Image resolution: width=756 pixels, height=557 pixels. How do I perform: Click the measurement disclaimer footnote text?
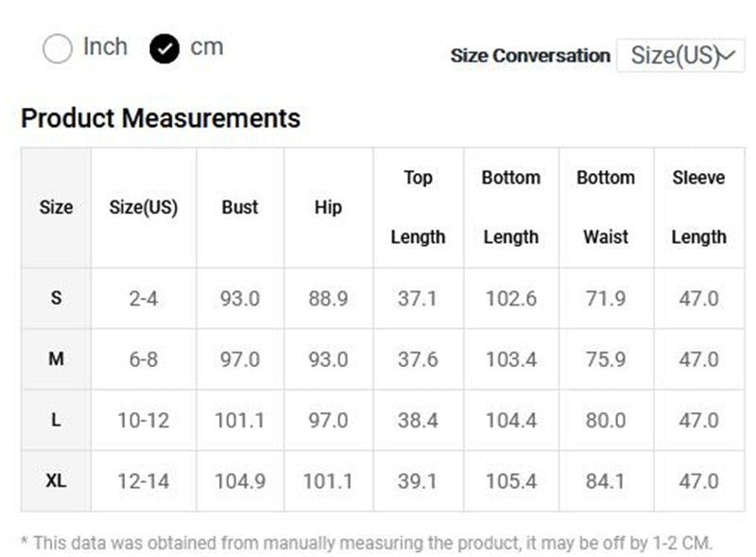click(x=367, y=543)
